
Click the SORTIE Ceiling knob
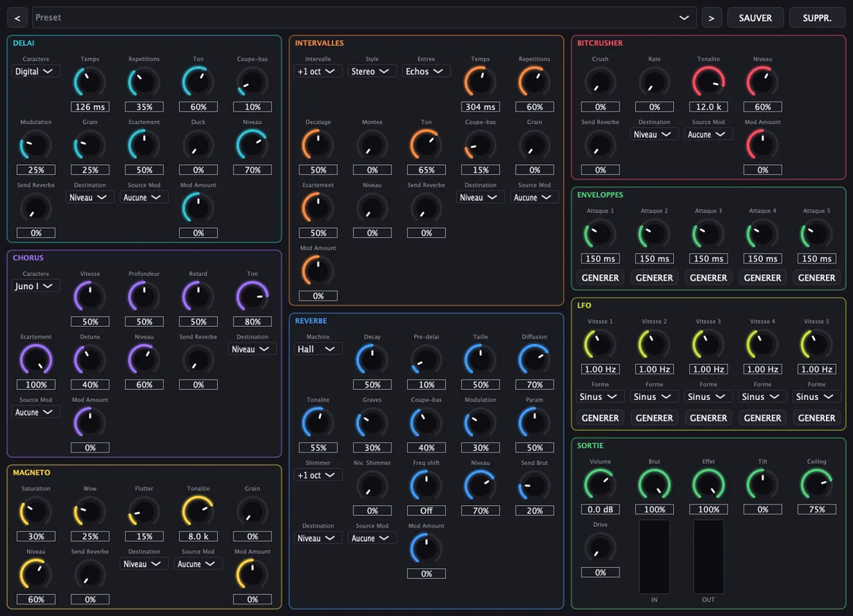click(x=817, y=485)
